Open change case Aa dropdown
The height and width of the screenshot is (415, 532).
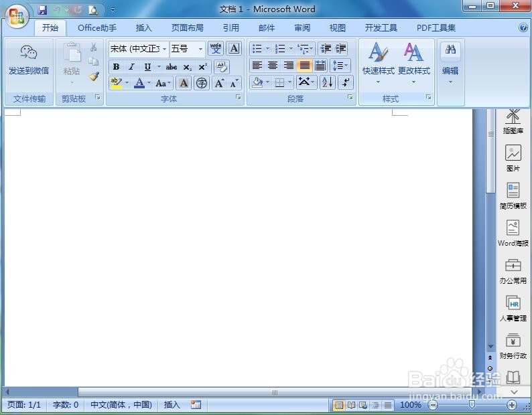tap(163, 83)
